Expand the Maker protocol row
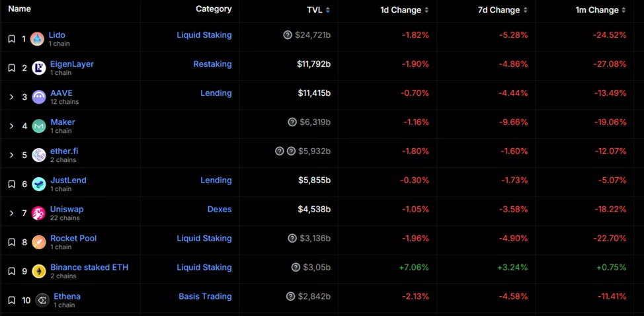Screen dimensions: 644x316 [x=11, y=126]
